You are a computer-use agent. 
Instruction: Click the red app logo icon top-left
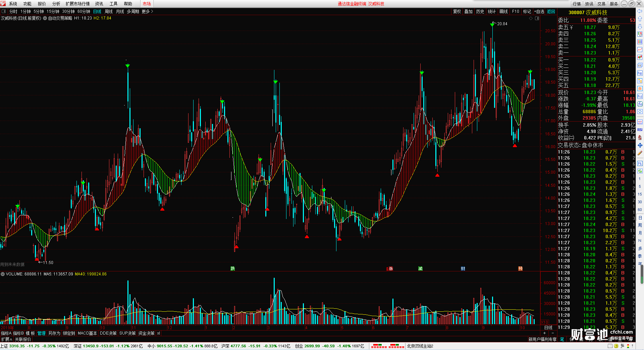(x=3, y=4)
